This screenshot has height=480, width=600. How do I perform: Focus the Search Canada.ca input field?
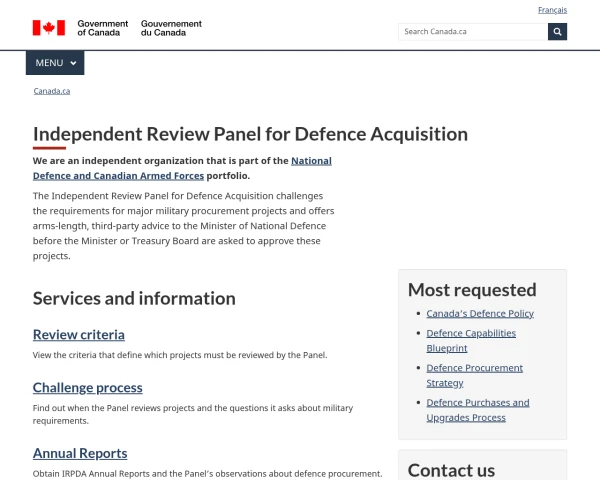tap(472, 32)
